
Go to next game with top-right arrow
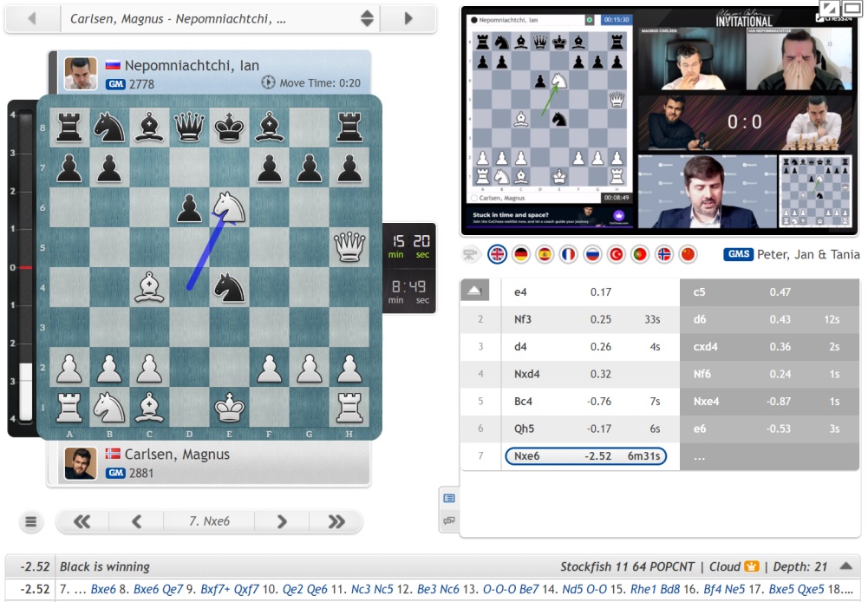coord(408,18)
